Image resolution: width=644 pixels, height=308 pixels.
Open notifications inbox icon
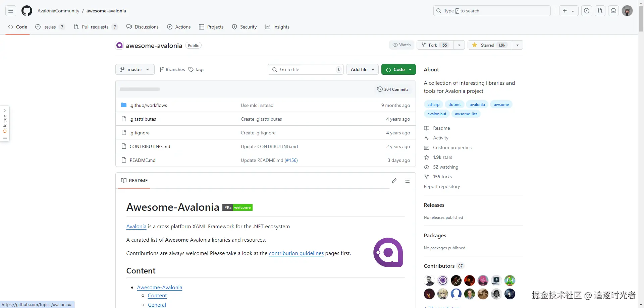click(613, 11)
